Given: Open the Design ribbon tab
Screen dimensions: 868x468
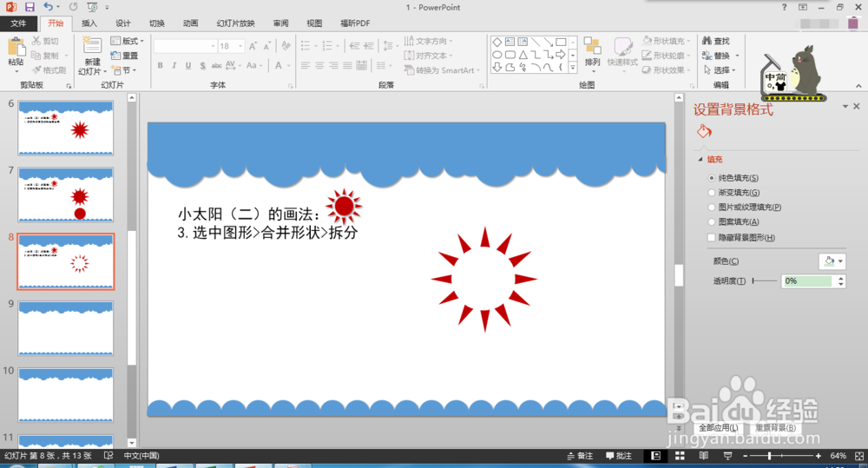Looking at the screenshot, I should [x=123, y=23].
